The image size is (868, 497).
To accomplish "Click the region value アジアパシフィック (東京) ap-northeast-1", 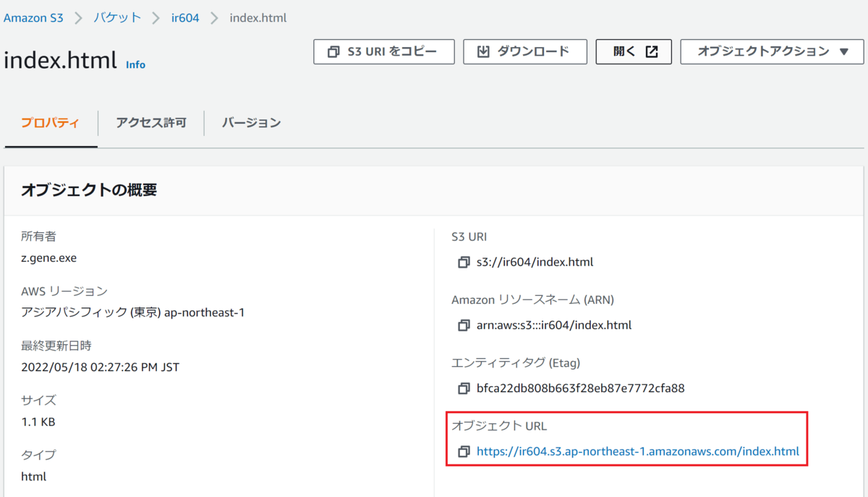I will click(133, 313).
